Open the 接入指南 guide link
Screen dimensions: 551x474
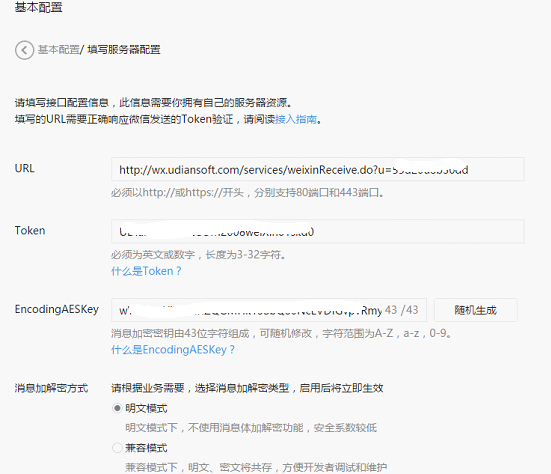pos(296,119)
